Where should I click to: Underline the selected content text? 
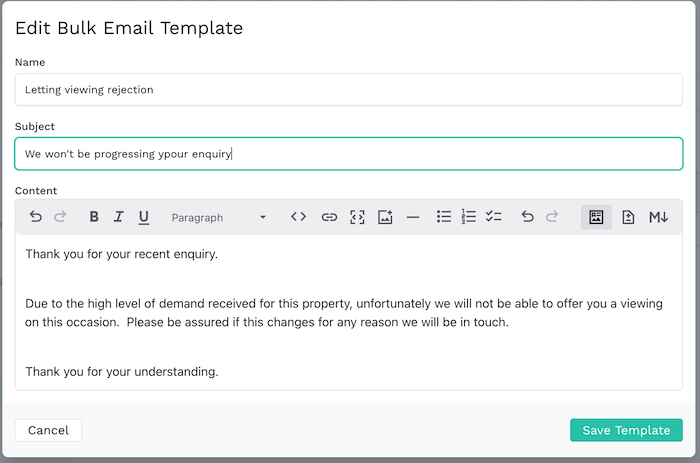pos(144,217)
